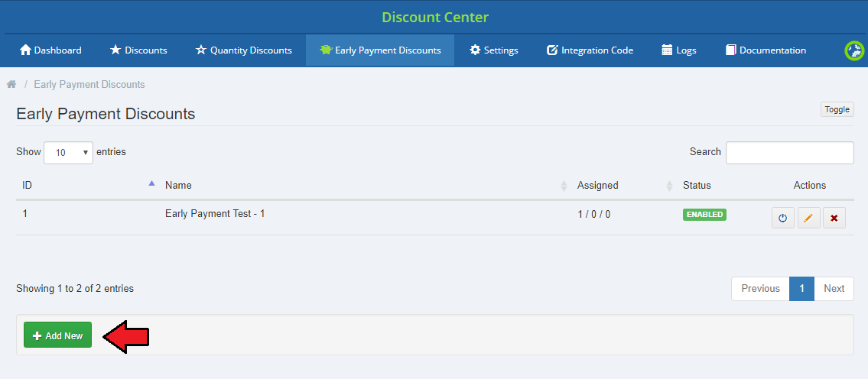Open the Integration Code page

[590, 50]
